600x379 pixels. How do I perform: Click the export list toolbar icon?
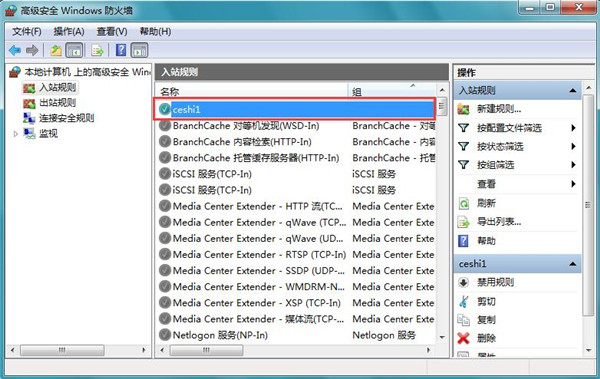tap(97, 50)
